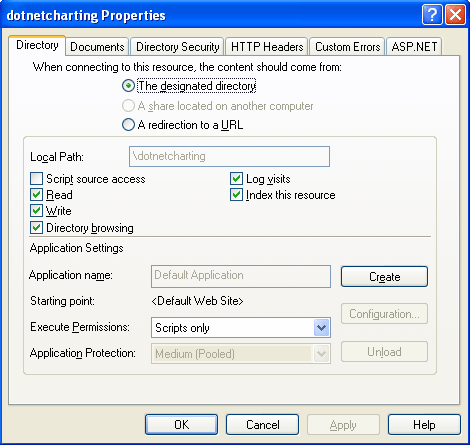Toggle the Log visits checkbox
Image resolution: width=470 pixels, height=445 pixels.
click(x=236, y=179)
